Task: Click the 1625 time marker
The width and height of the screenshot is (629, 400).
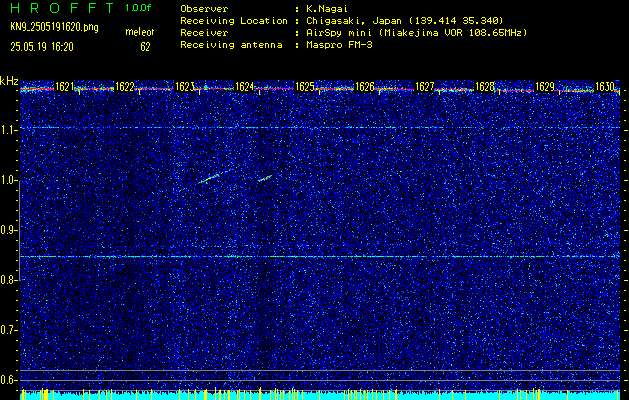Action: 304,87
